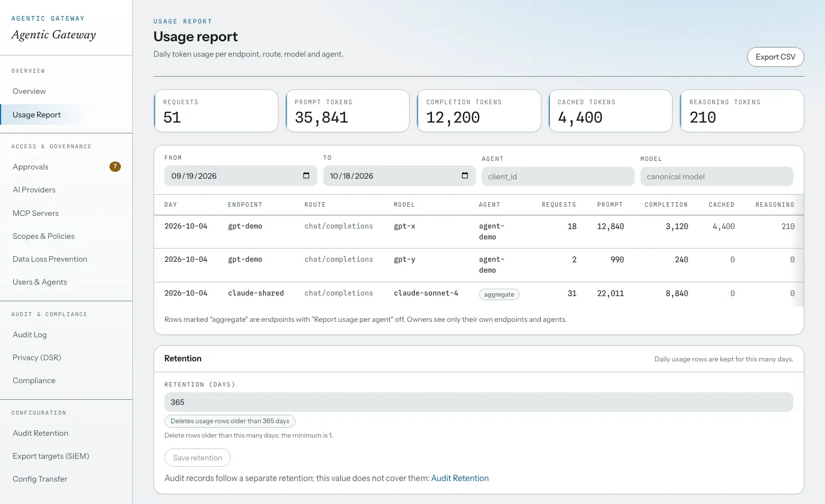Screen dimensions: 825x504
Task: Select the gpt-x model cell
Action: point(404,226)
